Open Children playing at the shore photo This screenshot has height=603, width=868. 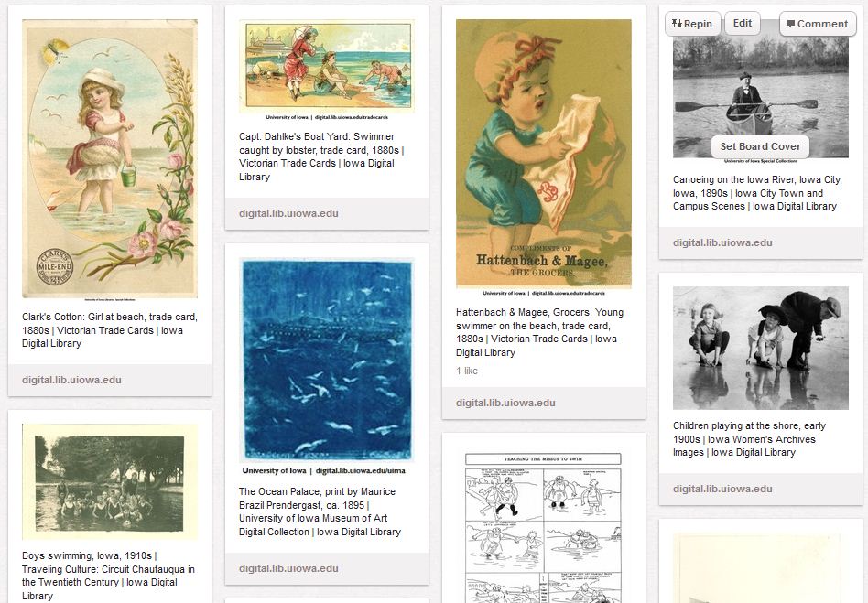click(x=761, y=348)
